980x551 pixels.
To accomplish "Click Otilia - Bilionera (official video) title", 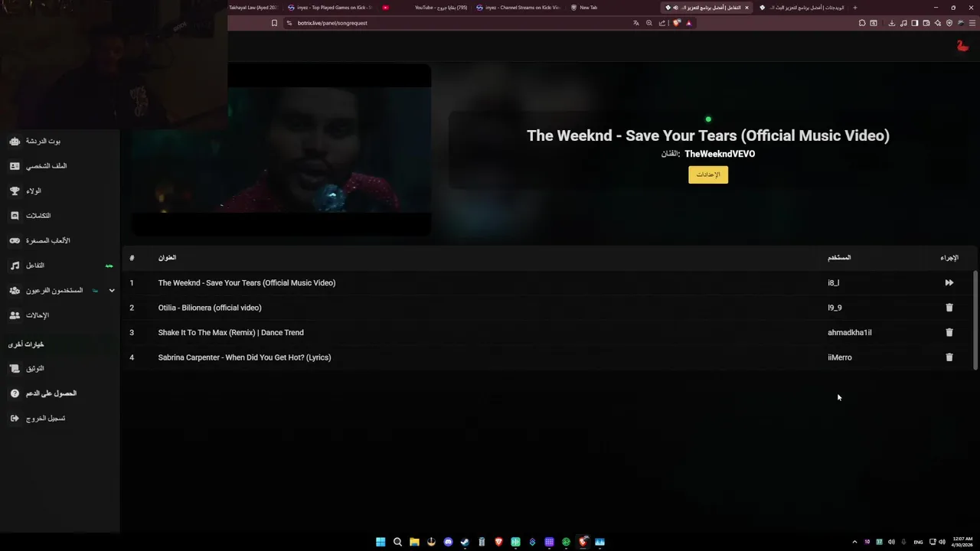I will click(x=210, y=308).
